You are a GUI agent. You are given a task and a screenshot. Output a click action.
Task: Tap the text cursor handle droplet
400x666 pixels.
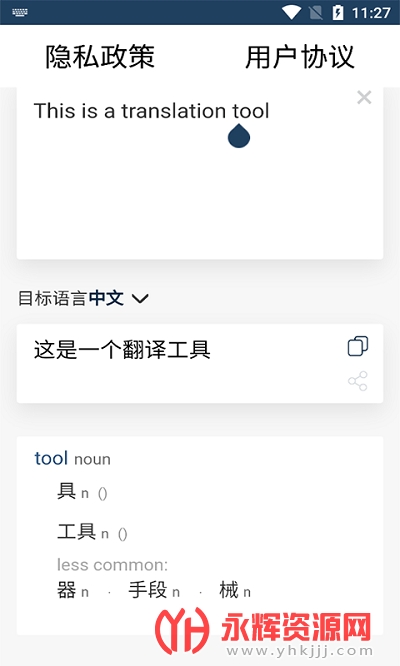pos(239,136)
